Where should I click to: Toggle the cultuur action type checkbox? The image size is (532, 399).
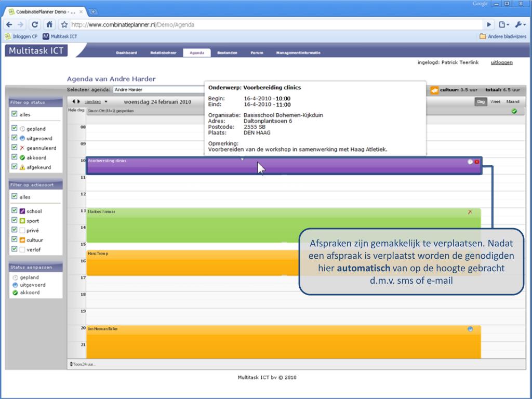[x=14, y=239]
